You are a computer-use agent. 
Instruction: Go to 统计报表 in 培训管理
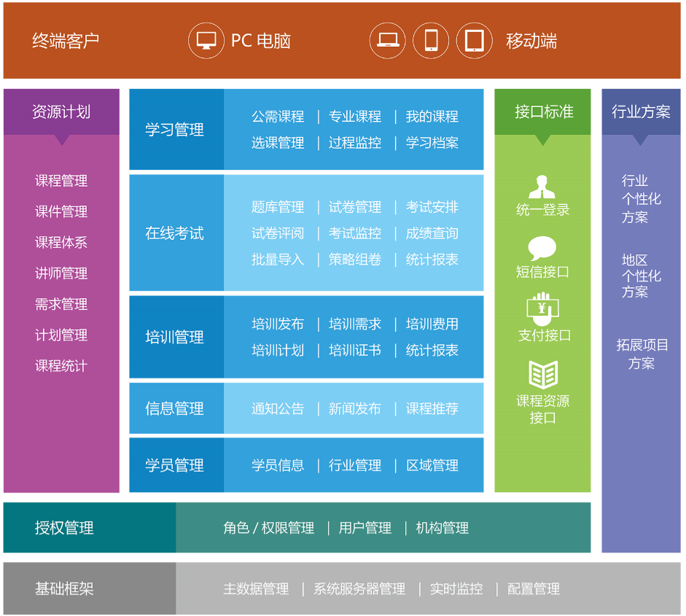(x=432, y=350)
